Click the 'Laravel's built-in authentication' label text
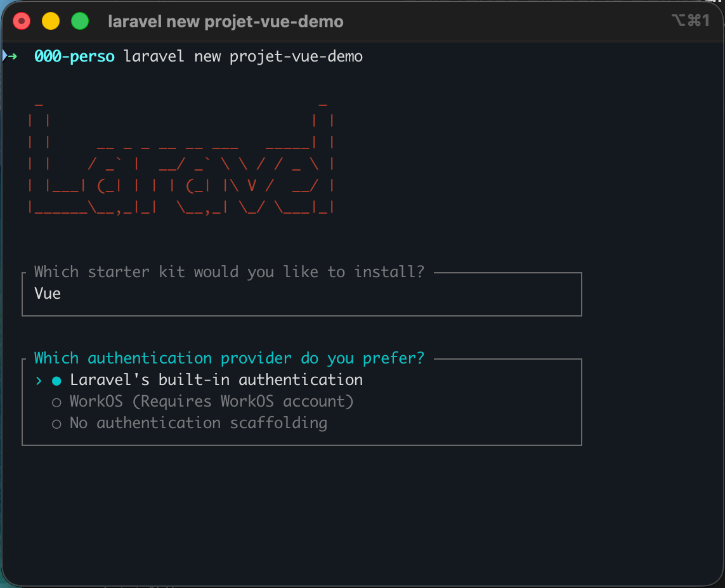725x588 pixels. point(216,380)
